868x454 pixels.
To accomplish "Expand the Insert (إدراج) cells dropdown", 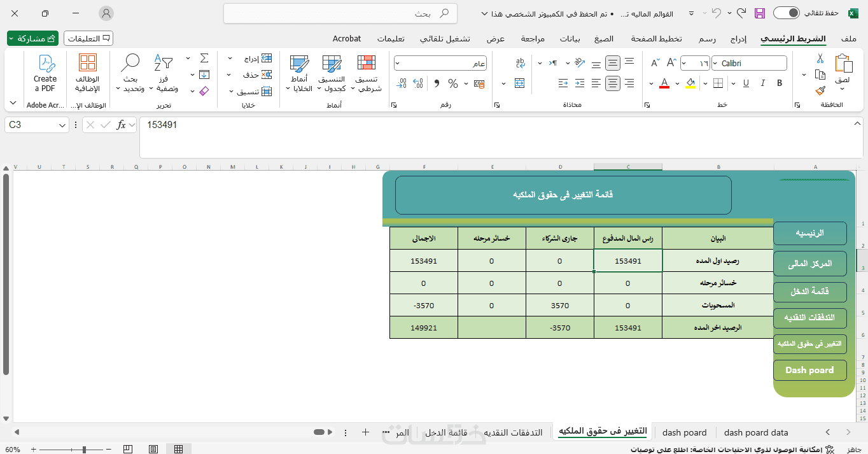I will pos(230,59).
